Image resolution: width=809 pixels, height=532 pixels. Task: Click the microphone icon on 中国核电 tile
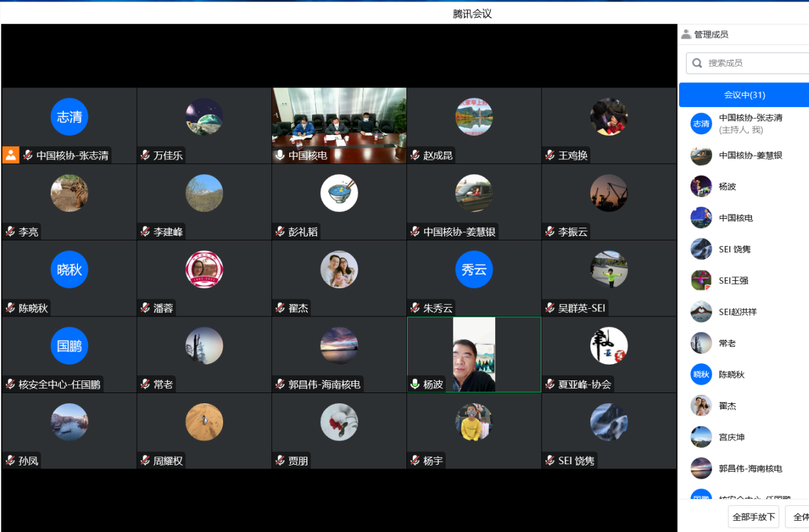pos(280,155)
